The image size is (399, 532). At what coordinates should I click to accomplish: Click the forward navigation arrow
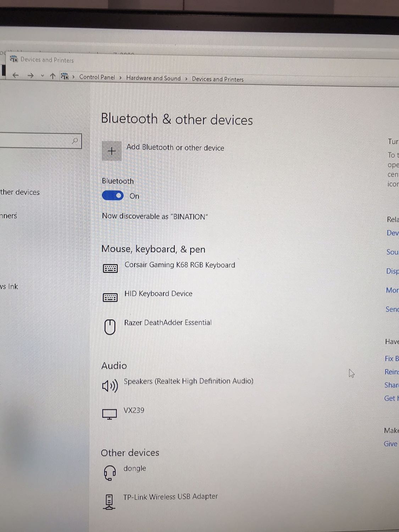[31, 75]
